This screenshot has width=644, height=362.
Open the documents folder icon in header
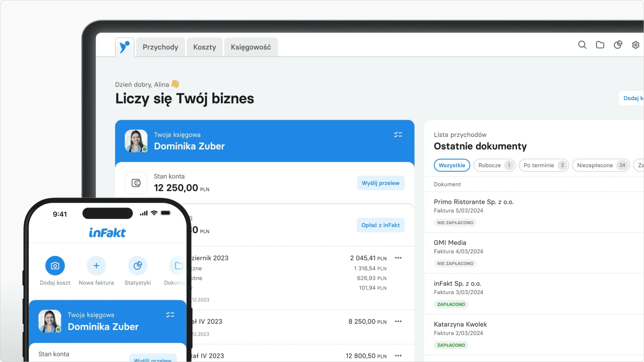click(x=600, y=45)
